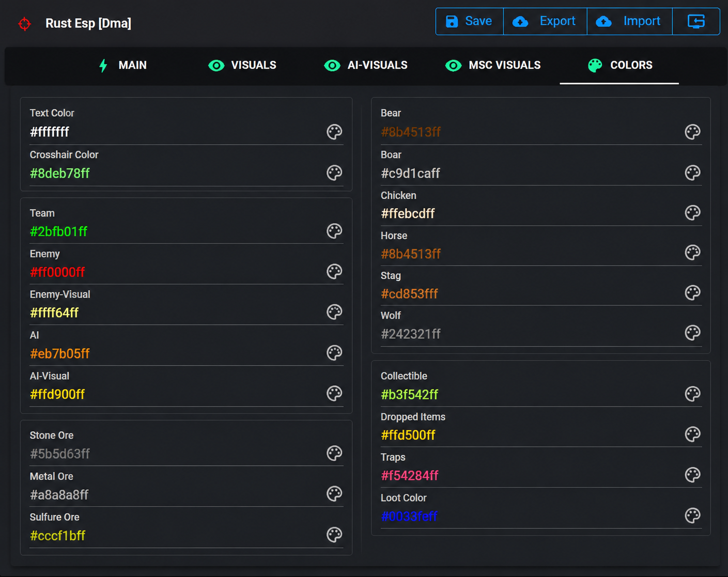Go to the MSC VISUALS tab
The height and width of the screenshot is (577, 728).
click(493, 66)
